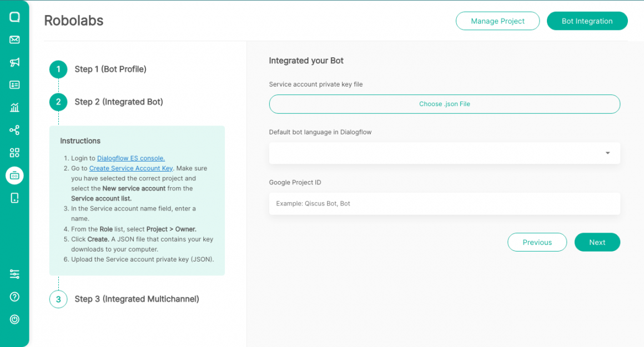Click the Google Project ID input field
This screenshot has width=644, height=347.
click(x=444, y=203)
